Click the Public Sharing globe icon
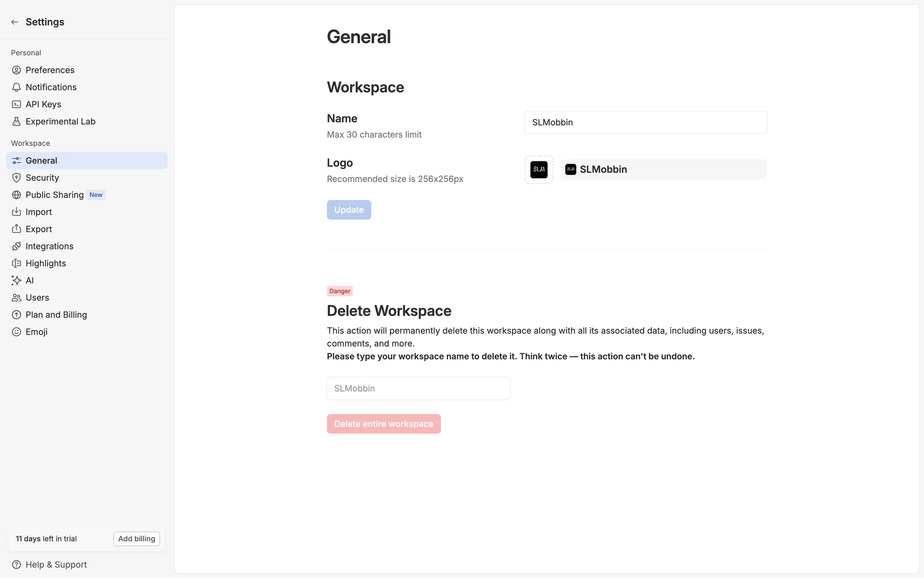Screen dimensions: 924x578 click(16, 195)
